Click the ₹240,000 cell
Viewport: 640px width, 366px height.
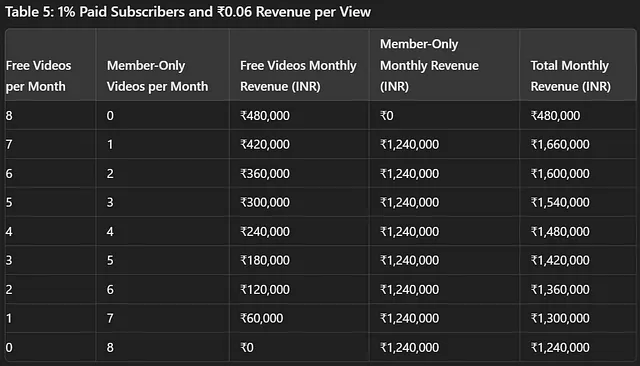coord(265,231)
